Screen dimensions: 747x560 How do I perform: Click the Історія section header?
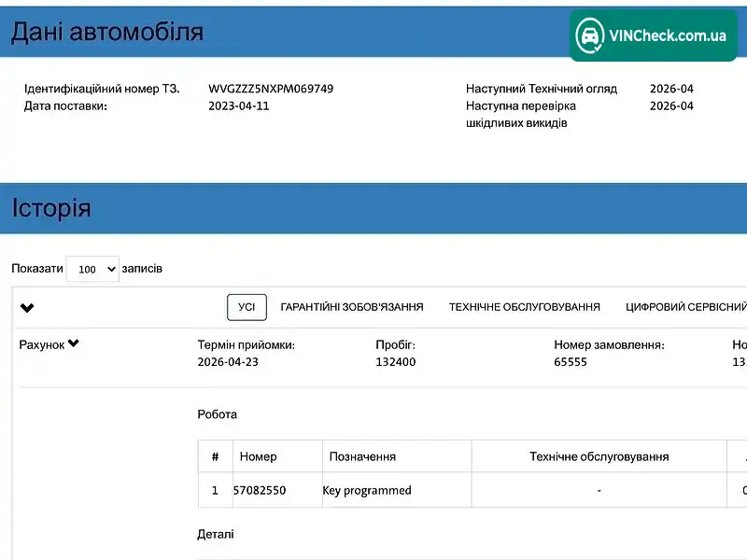[51, 208]
